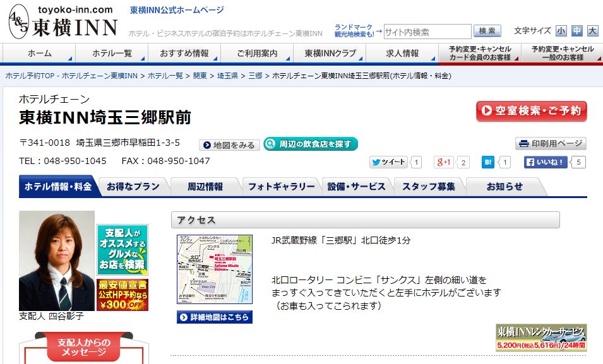Image resolution: width=603 pixels, height=364 pixels.
Task: Click the address 埼玉県三郷市早稲田1-3-5
Action: [x=128, y=143]
